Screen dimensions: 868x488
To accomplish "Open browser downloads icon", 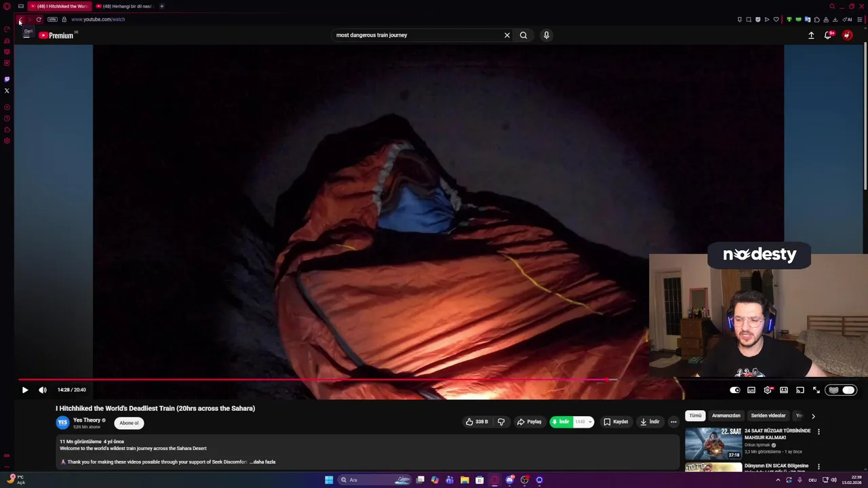I will coord(835,20).
